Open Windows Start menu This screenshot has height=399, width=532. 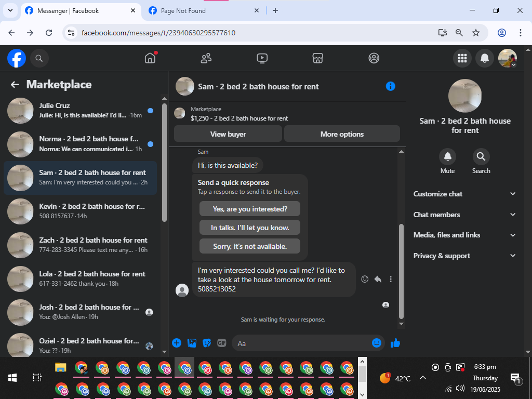[12, 378]
